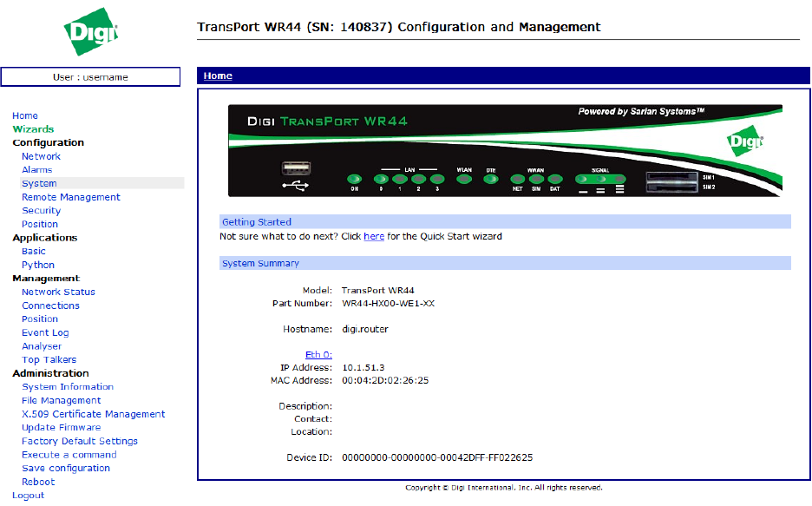812x506 pixels.
Task: Click Logout in the sidebar
Action: pos(28,495)
